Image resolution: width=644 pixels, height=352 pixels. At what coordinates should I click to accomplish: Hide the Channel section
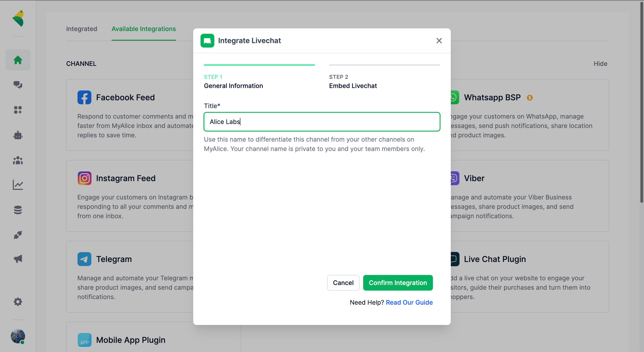600,64
